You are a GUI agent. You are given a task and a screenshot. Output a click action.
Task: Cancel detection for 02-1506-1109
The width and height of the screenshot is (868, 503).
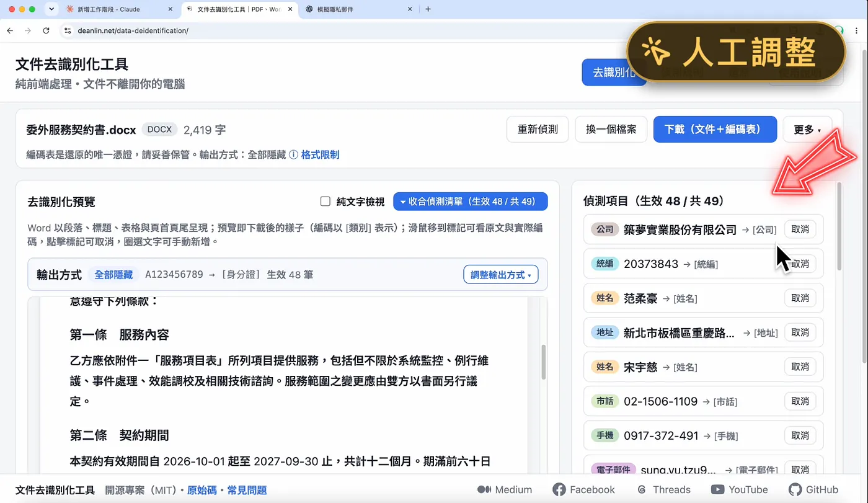pos(800,401)
